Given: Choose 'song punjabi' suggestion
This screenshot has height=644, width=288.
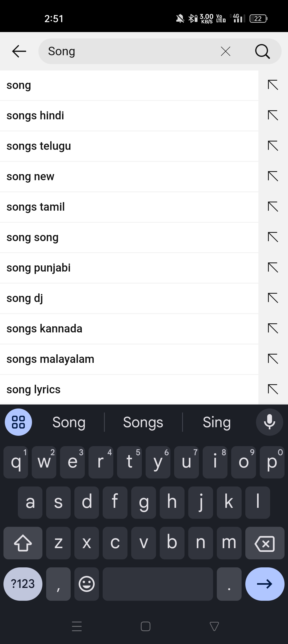Looking at the screenshot, I should (x=107, y=268).
